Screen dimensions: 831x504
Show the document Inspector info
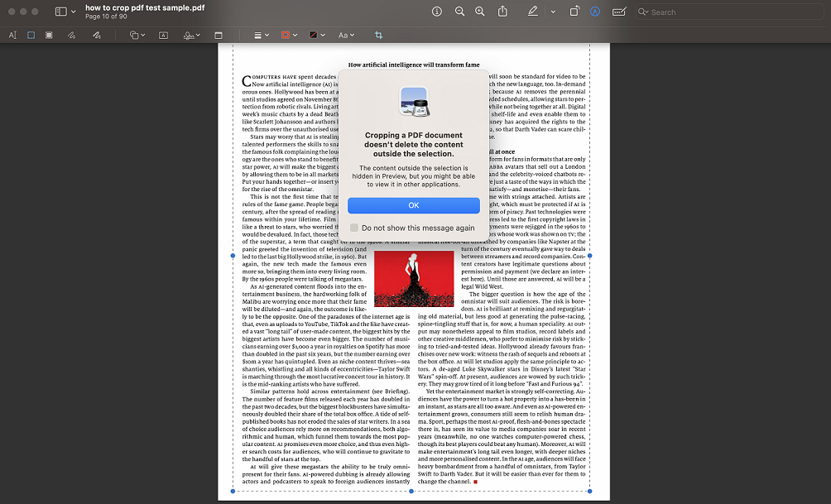pos(437,12)
